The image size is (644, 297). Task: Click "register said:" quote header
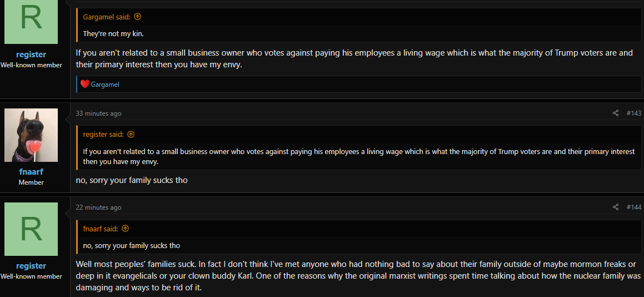click(103, 134)
